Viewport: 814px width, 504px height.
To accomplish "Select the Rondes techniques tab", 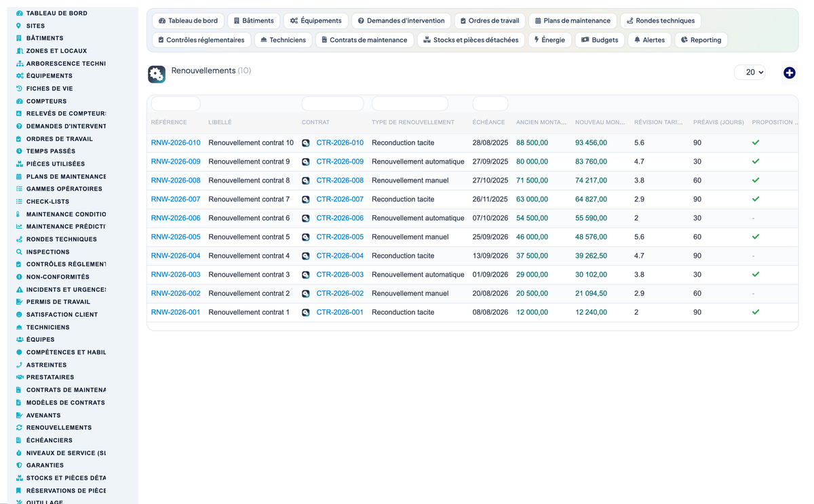I will point(661,21).
